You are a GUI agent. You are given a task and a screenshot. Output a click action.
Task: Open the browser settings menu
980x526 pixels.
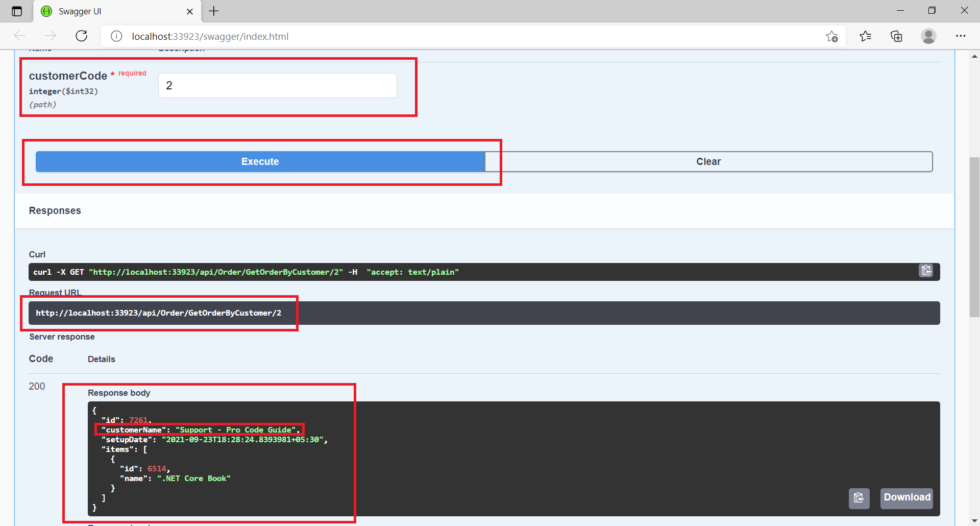click(962, 36)
